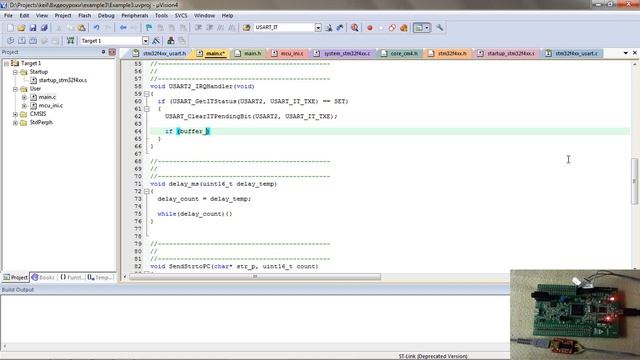Close the Project panel
The image size is (640, 360).
(112, 52)
